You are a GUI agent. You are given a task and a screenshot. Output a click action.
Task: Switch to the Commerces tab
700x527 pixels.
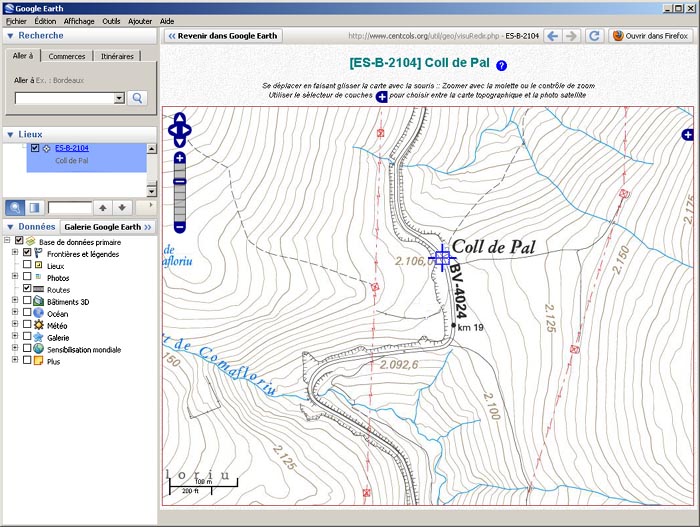pyautogui.click(x=67, y=56)
